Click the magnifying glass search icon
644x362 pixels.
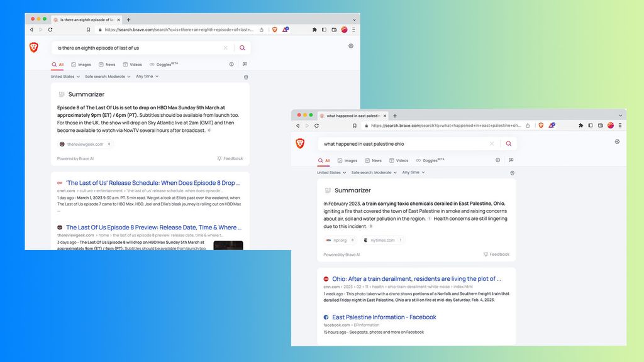point(508,144)
